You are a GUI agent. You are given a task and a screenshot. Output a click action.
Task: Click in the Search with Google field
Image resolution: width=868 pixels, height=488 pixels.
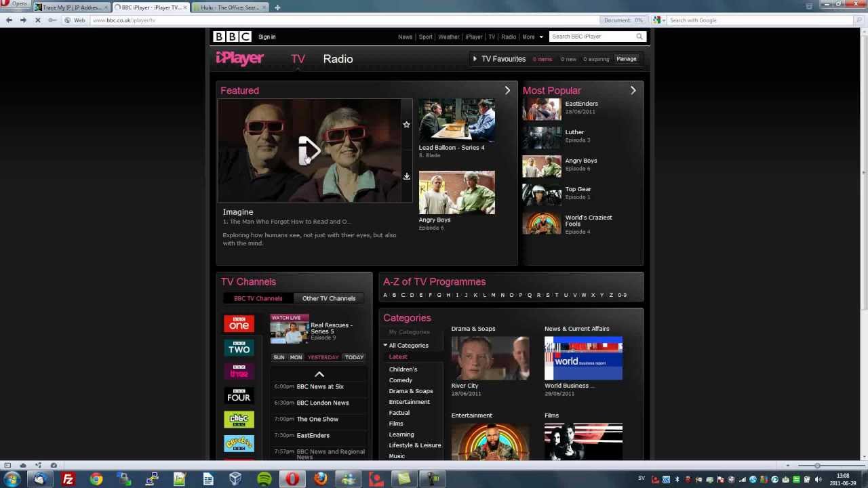(759, 20)
